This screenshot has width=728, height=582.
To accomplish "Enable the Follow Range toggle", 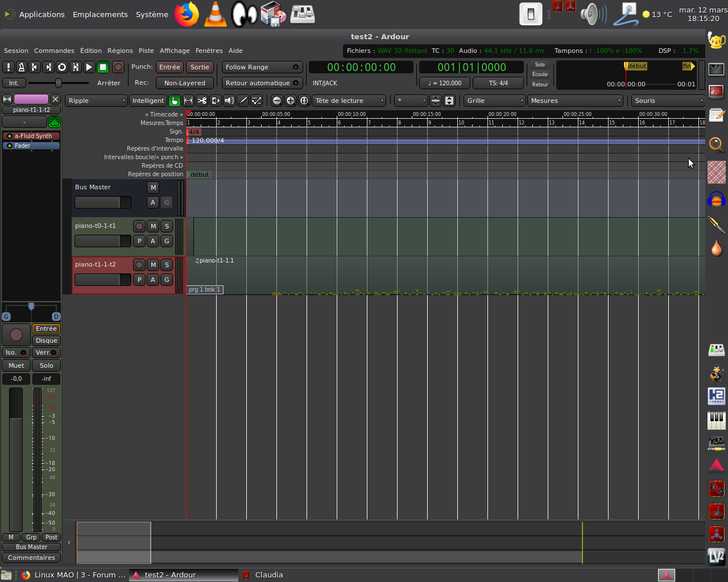I will pyautogui.click(x=262, y=67).
